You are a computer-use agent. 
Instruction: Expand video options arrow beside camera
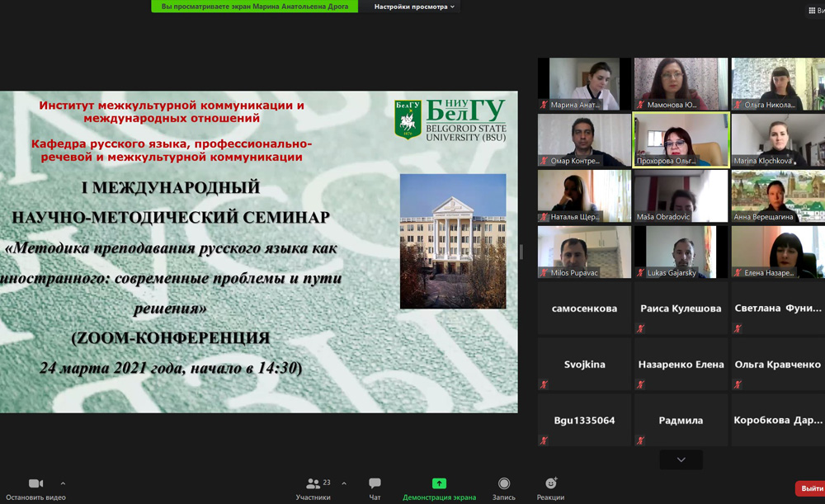(x=63, y=483)
